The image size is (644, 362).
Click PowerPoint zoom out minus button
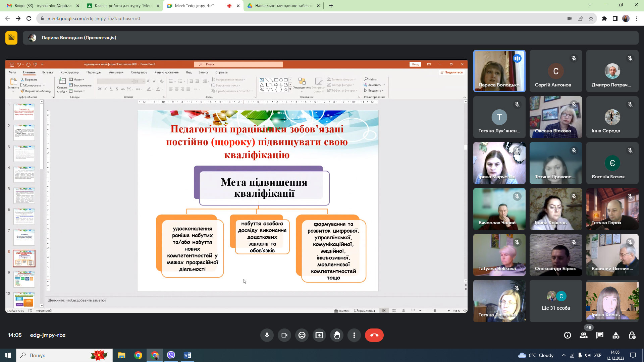(420, 311)
